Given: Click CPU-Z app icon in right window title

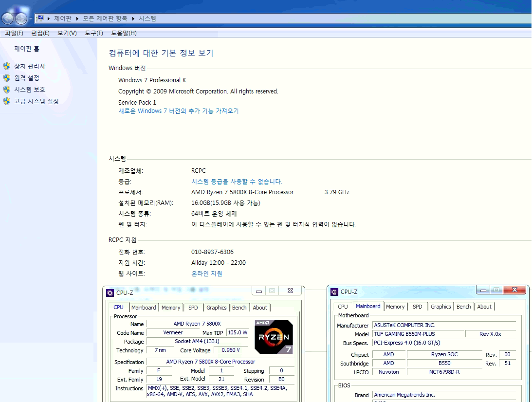Looking at the screenshot, I should [x=334, y=292].
